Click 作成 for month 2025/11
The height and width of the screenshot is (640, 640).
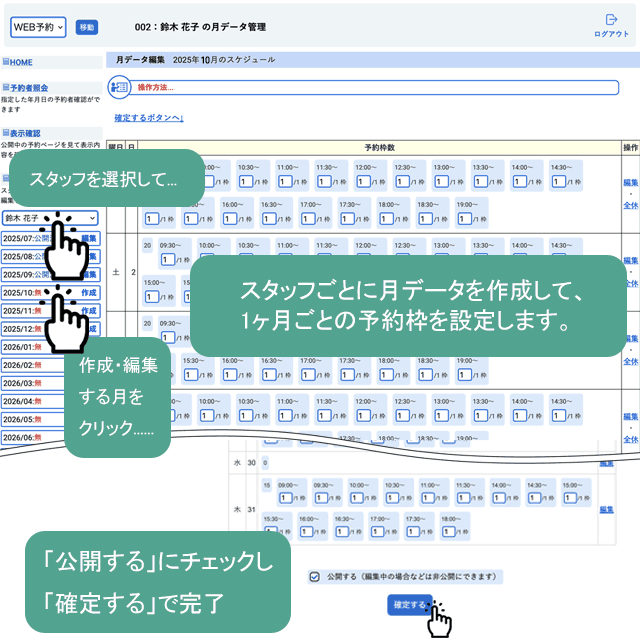click(89, 311)
